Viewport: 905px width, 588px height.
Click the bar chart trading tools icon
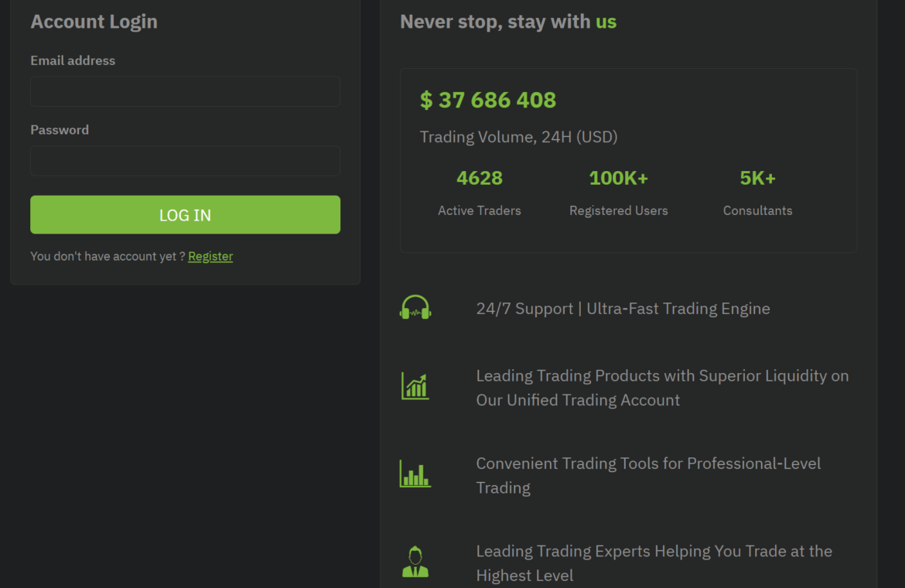415,473
